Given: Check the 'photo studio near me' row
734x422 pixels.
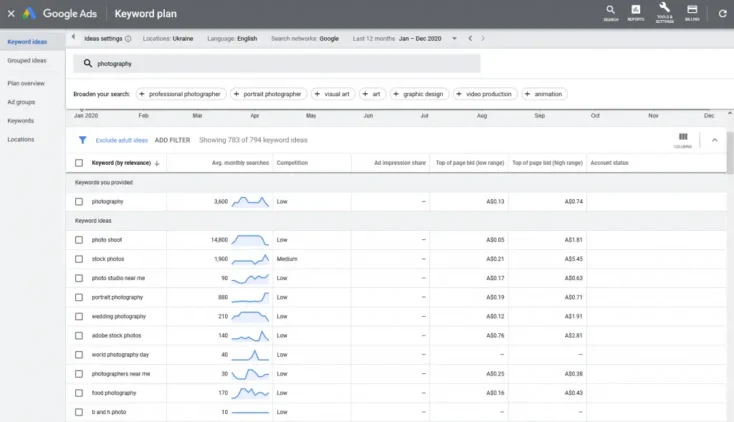Looking at the screenshot, I should (79, 278).
